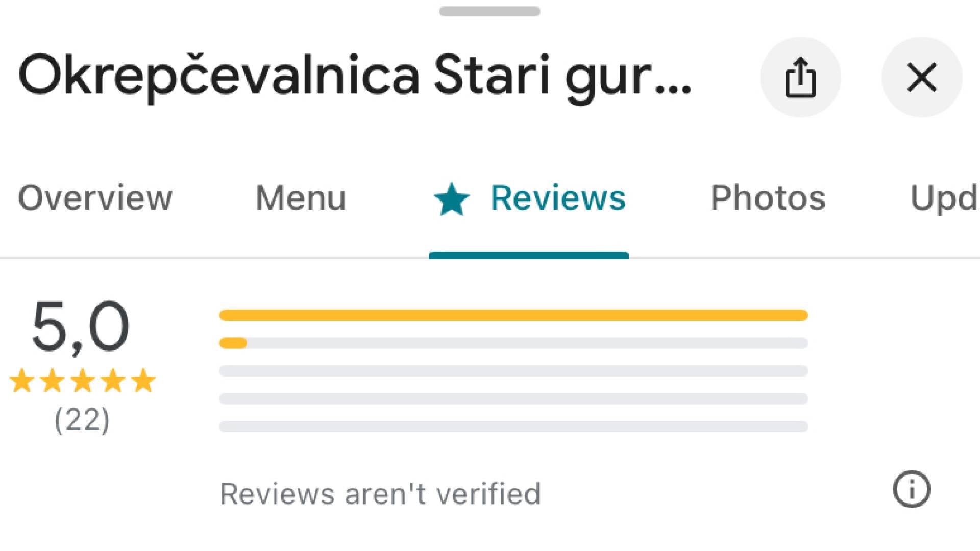Tap the share icon

(800, 77)
